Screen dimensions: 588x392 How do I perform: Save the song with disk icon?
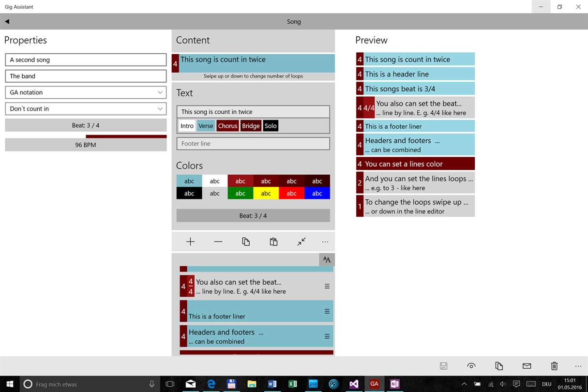pyautogui.click(x=444, y=366)
